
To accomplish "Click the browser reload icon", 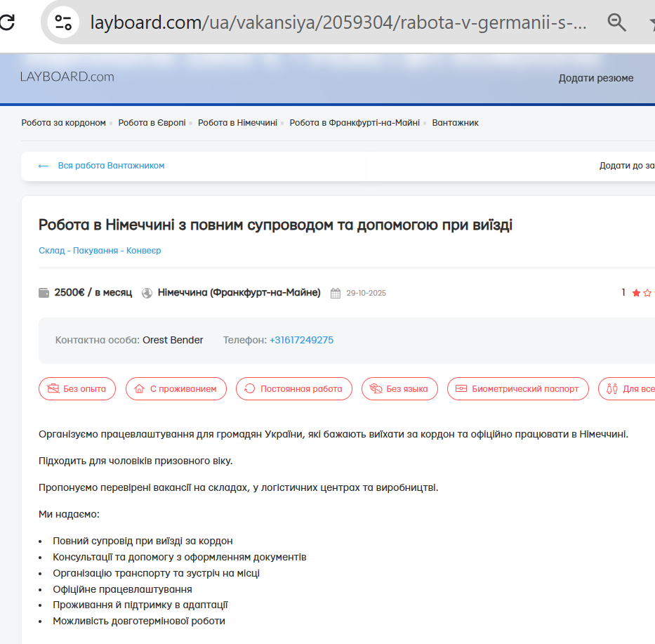I will coord(6,22).
